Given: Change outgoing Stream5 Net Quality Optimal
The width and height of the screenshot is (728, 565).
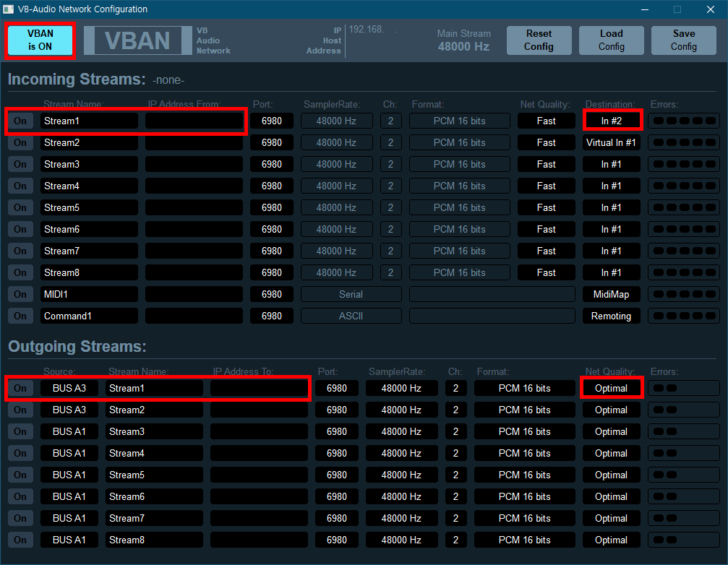Looking at the screenshot, I should [x=612, y=475].
